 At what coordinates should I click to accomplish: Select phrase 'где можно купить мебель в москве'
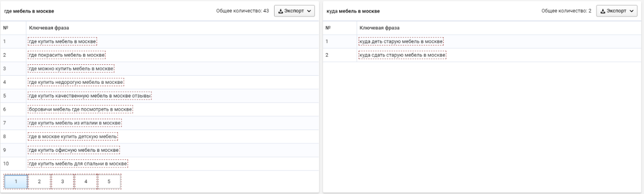tap(71, 68)
